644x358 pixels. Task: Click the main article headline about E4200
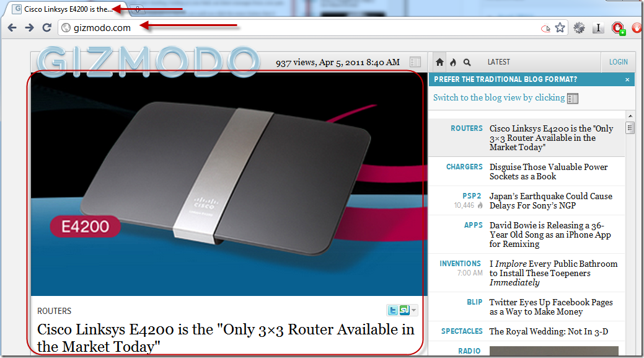coord(226,338)
